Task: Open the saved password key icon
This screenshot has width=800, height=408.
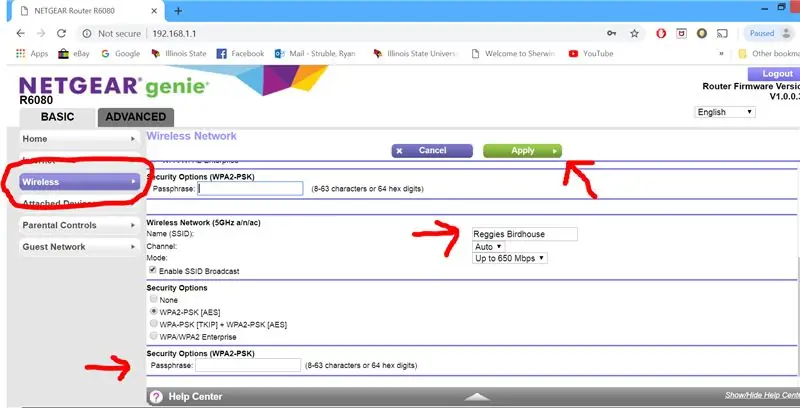Action: [611, 33]
